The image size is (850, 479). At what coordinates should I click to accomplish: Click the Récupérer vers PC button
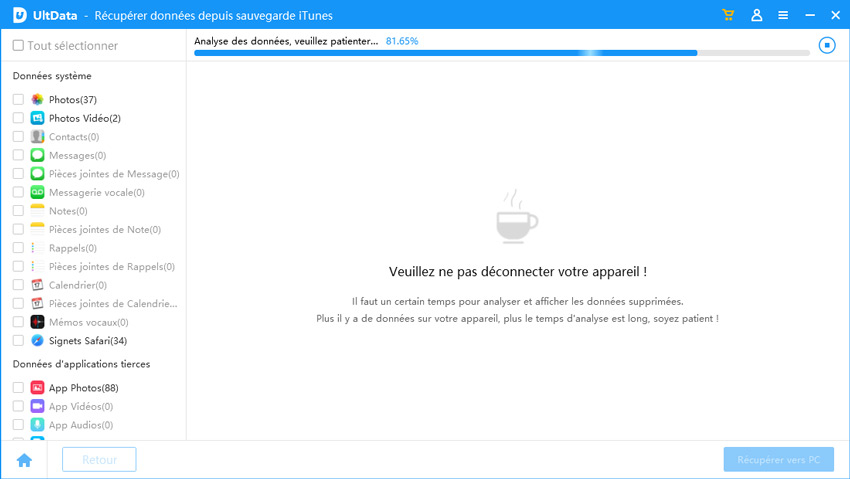click(x=778, y=459)
